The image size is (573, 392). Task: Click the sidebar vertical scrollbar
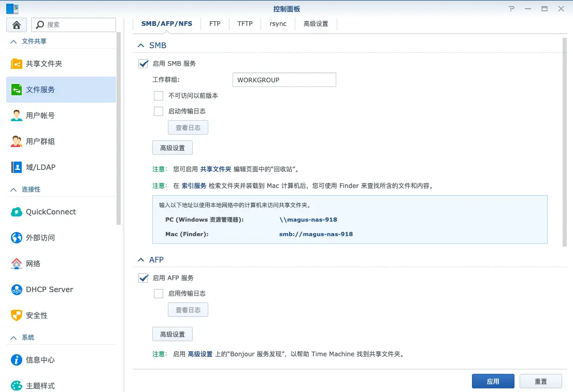click(119, 128)
